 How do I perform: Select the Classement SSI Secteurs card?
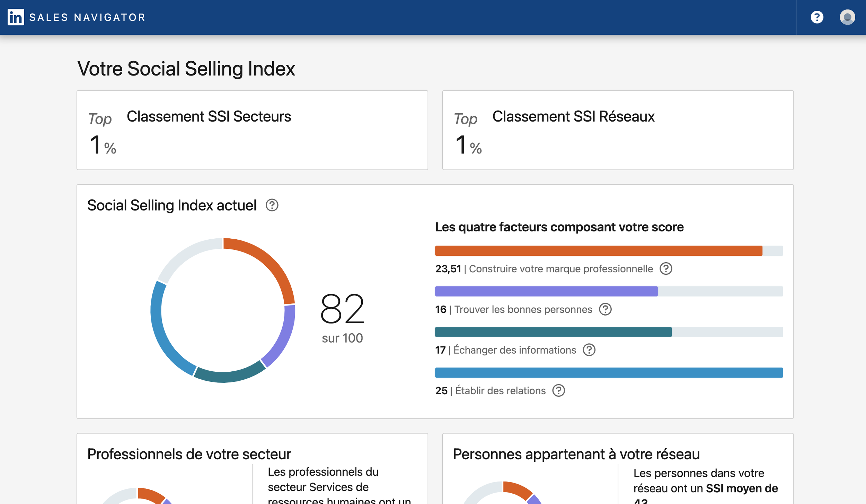tap(252, 130)
